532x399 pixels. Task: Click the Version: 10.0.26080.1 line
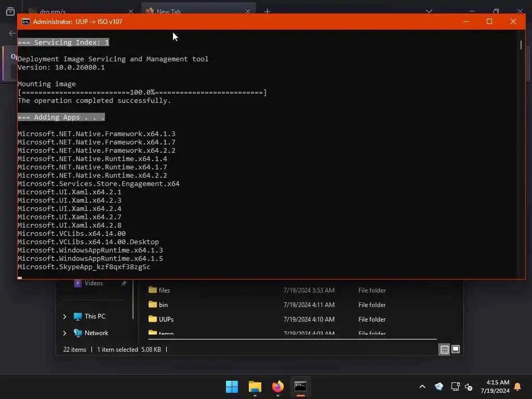(61, 67)
